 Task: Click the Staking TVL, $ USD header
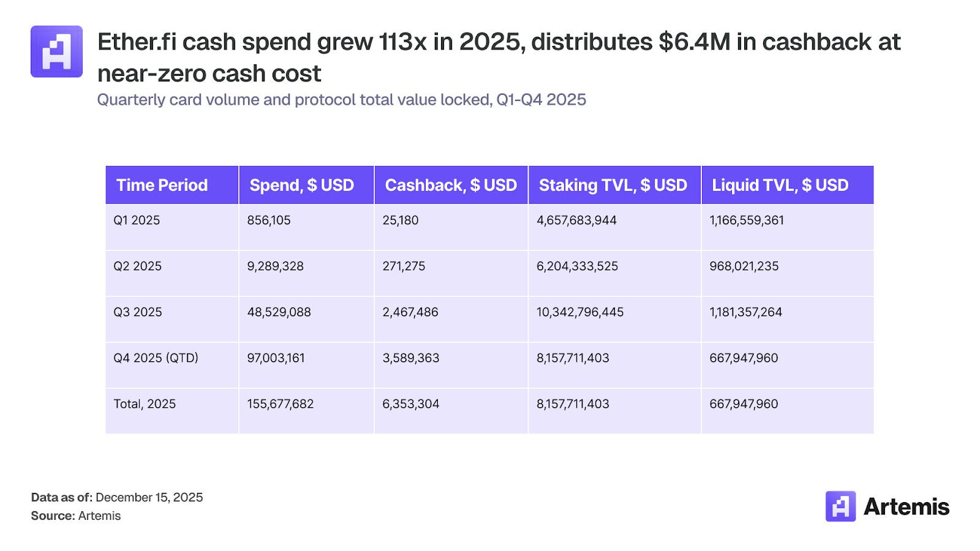pyautogui.click(x=612, y=185)
